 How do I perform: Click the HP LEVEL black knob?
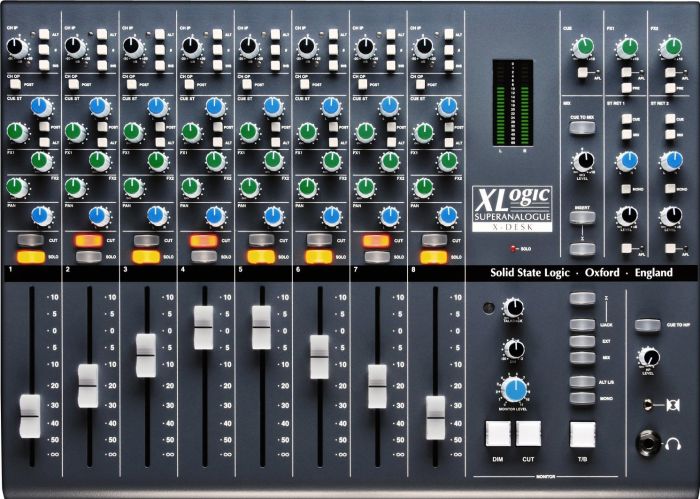click(x=649, y=358)
